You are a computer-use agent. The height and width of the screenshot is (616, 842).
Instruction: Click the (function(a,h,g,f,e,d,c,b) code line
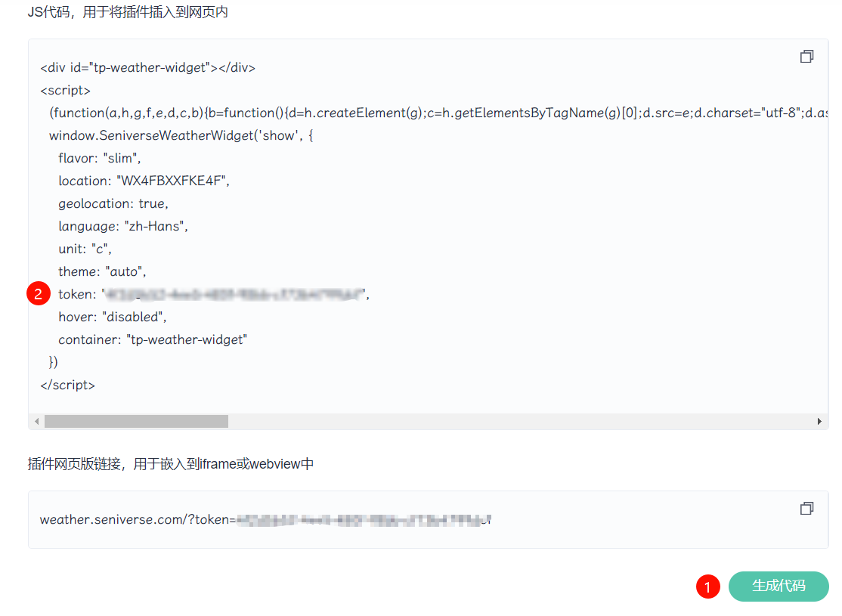[x=438, y=113]
